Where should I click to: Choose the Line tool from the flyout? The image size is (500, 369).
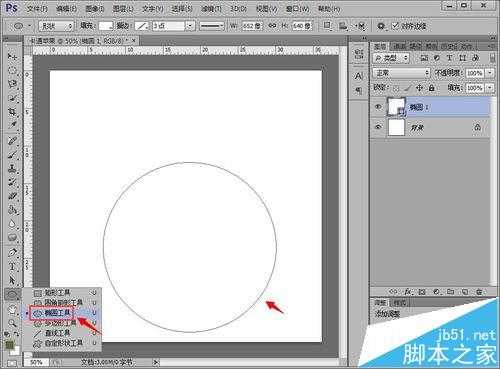click(x=57, y=333)
